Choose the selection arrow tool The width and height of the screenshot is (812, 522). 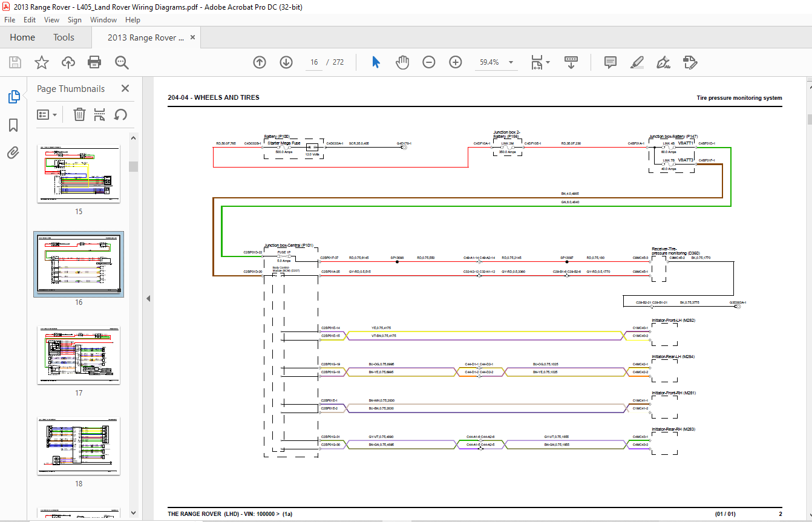(x=376, y=62)
